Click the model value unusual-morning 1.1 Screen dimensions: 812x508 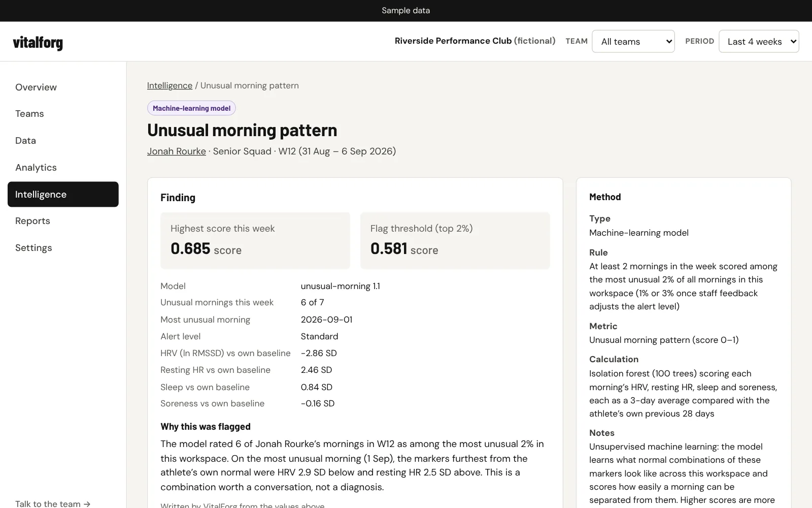click(340, 286)
